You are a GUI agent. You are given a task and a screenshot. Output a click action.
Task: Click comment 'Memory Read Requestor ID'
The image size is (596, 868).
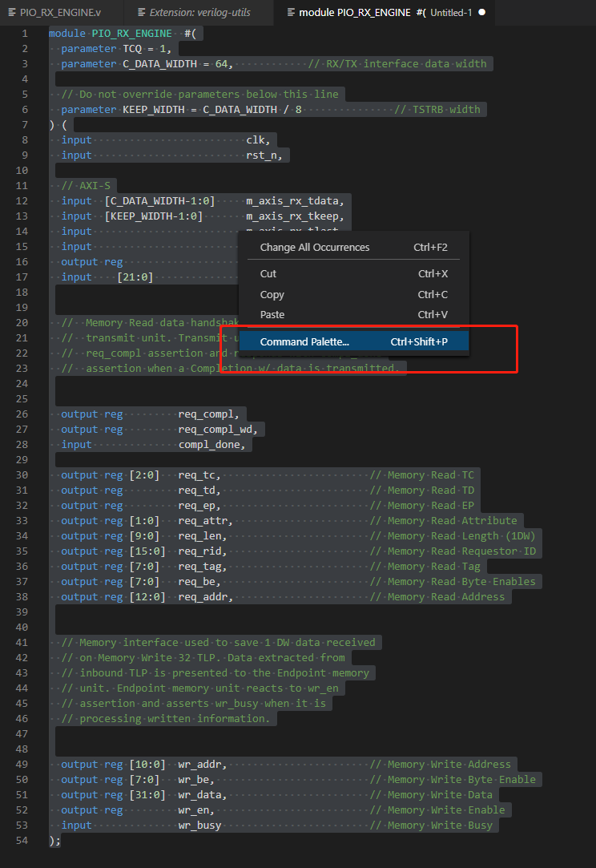(x=461, y=551)
